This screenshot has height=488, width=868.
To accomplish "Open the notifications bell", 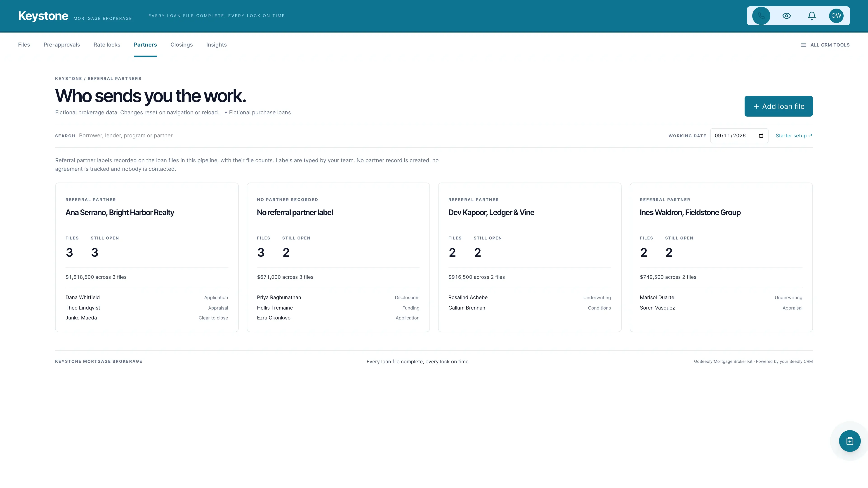I will (x=812, y=16).
